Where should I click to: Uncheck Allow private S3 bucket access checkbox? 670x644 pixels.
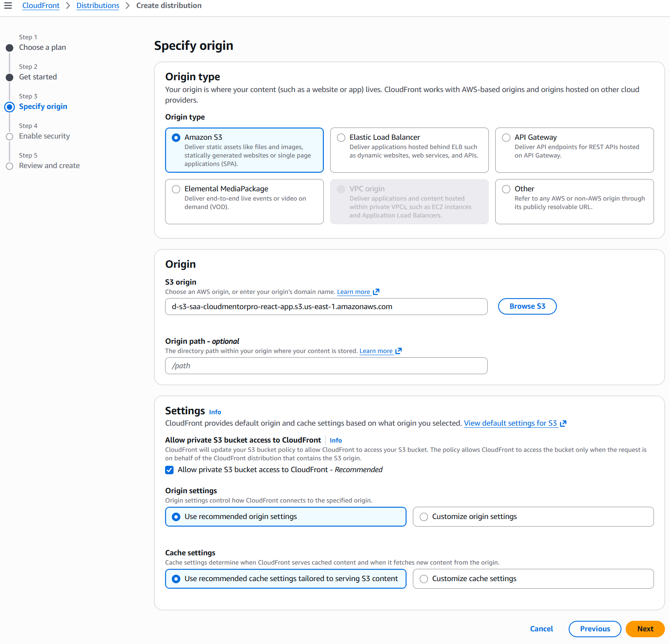pos(170,470)
